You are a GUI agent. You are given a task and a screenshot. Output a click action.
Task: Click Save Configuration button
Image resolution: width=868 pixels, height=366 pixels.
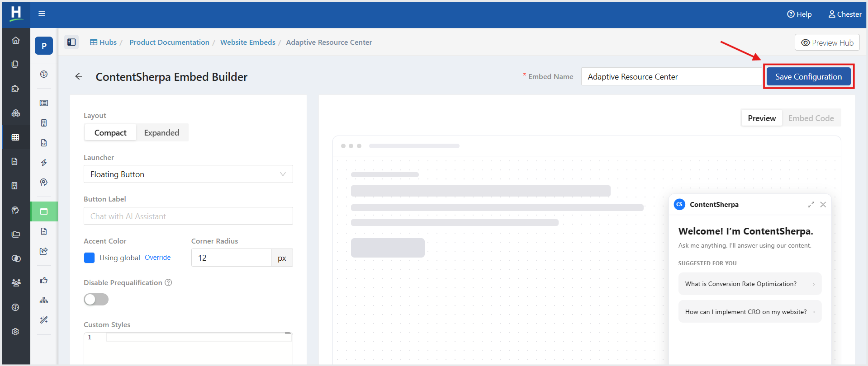(x=808, y=76)
